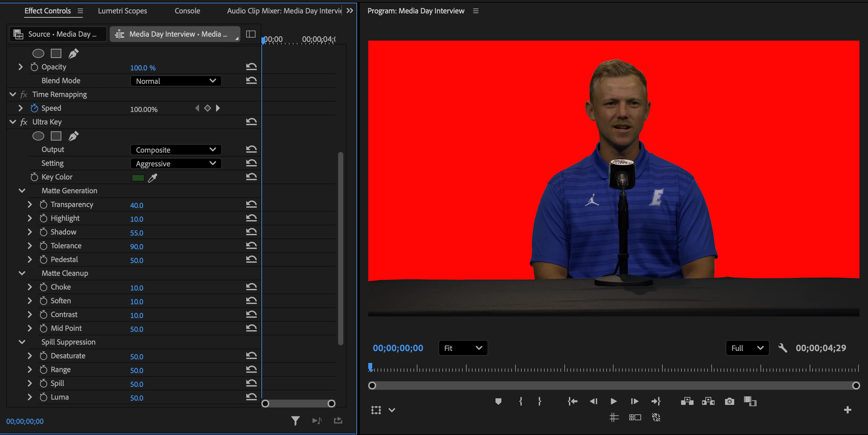
Task: Create ellipse mask under Ultra Key
Action: (x=38, y=136)
